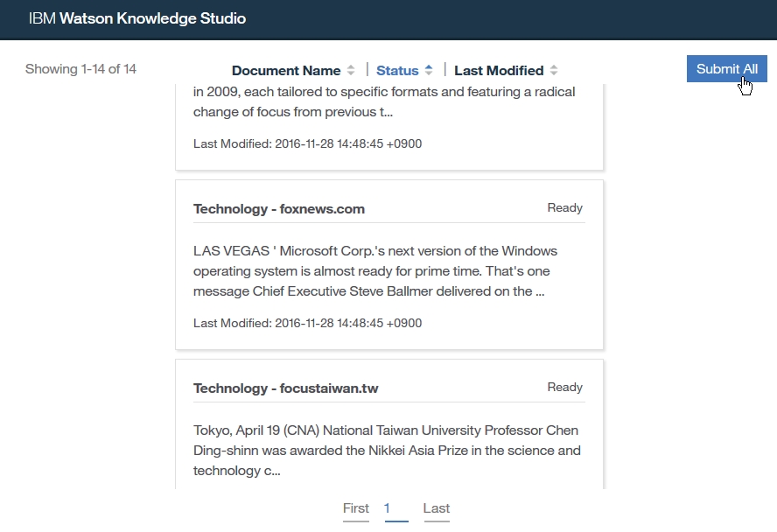Click the Microsoft Windows excerpt in the foxnews card

[375, 271]
